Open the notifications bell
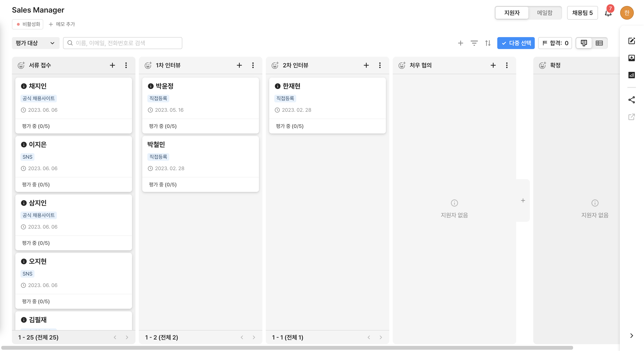The image size is (644, 351). (x=608, y=13)
